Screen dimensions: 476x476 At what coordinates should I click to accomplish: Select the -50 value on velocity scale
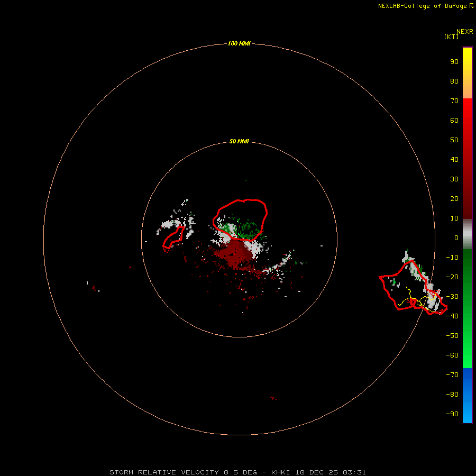pos(452,335)
